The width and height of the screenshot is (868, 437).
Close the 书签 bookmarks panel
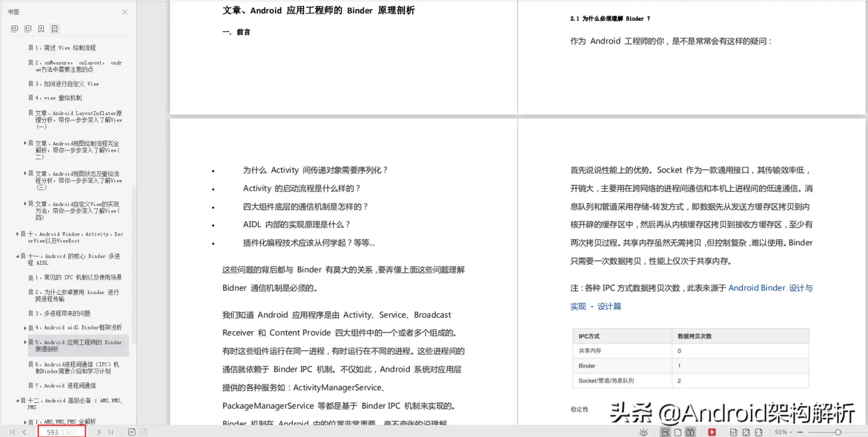click(x=124, y=12)
